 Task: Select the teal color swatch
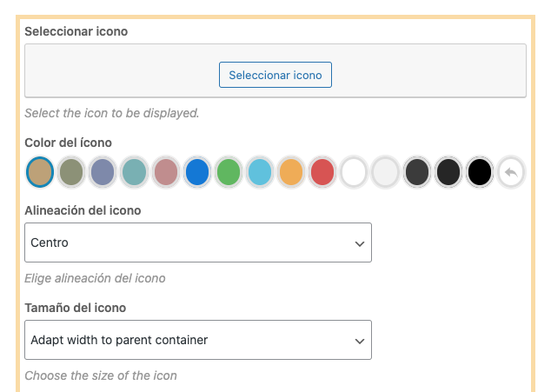click(x=134, y=172)
